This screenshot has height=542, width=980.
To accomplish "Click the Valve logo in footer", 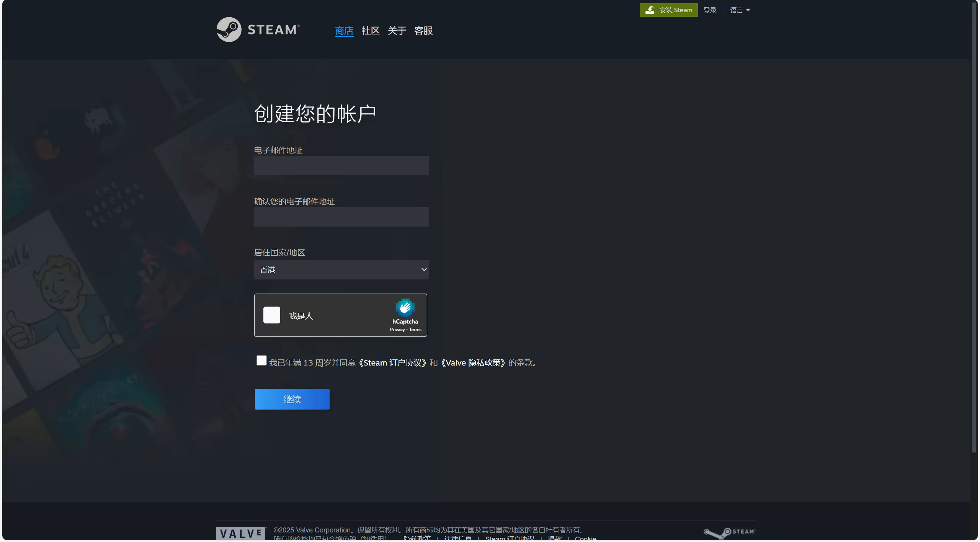I will [x=241, y=533].
